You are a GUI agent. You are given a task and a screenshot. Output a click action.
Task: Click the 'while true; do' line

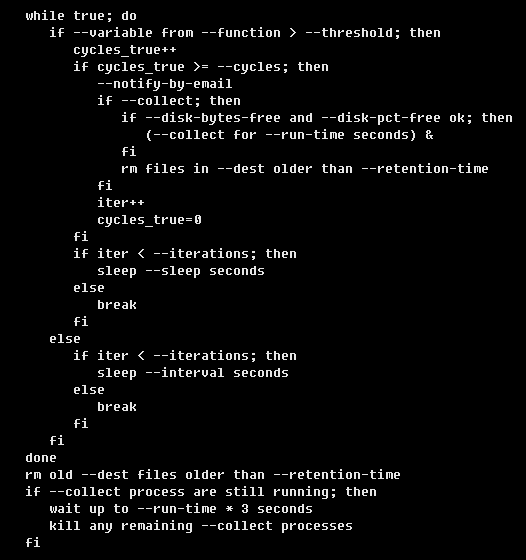tap(81, 16)
